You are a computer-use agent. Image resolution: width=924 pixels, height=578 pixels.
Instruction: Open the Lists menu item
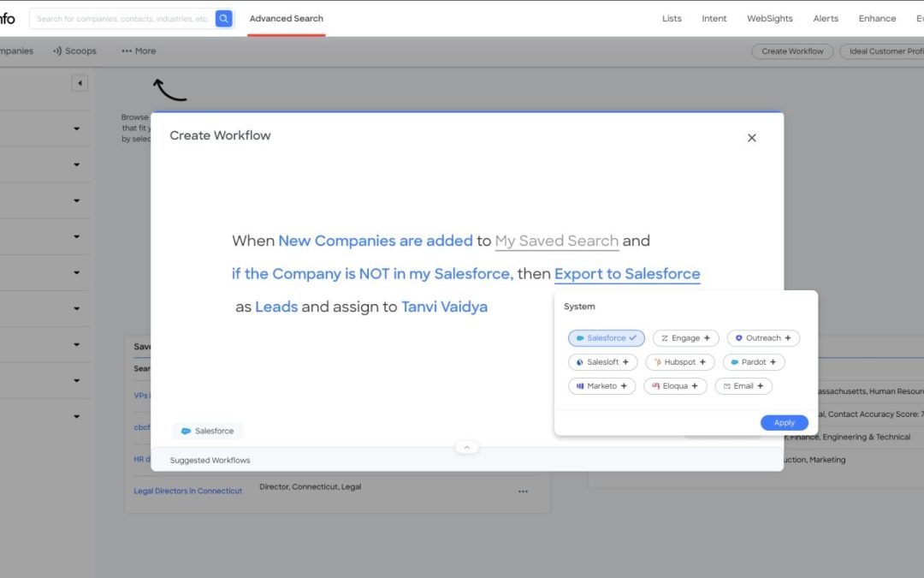point(672,18)
